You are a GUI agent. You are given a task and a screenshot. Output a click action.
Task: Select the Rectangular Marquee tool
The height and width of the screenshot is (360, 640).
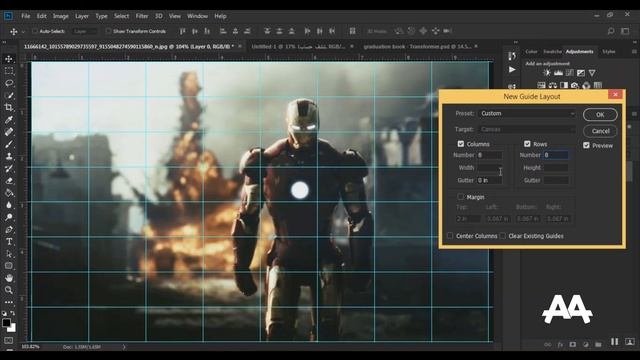click(x=9, y=71)
